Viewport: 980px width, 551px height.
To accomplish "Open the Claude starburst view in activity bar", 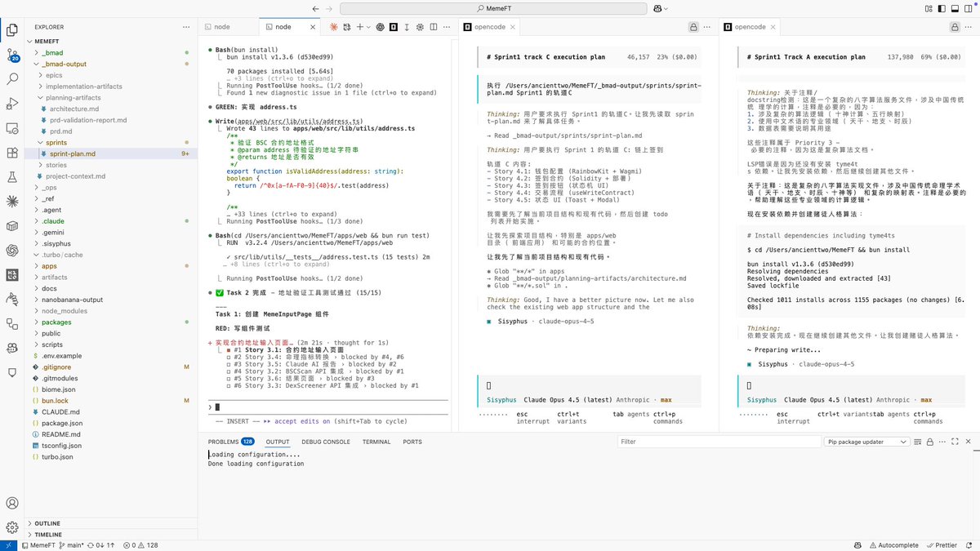I will pyautogui.click(x=12, y=201).
